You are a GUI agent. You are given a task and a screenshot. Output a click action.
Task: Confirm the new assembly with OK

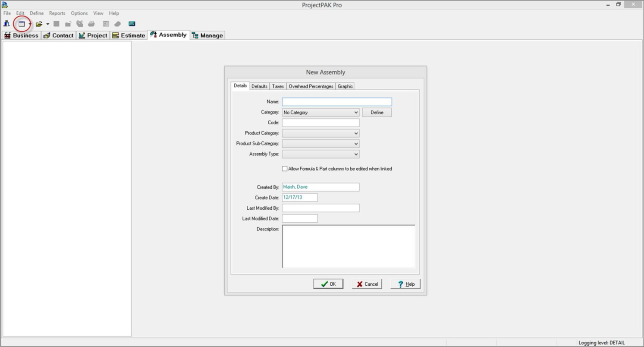[328, 284]
